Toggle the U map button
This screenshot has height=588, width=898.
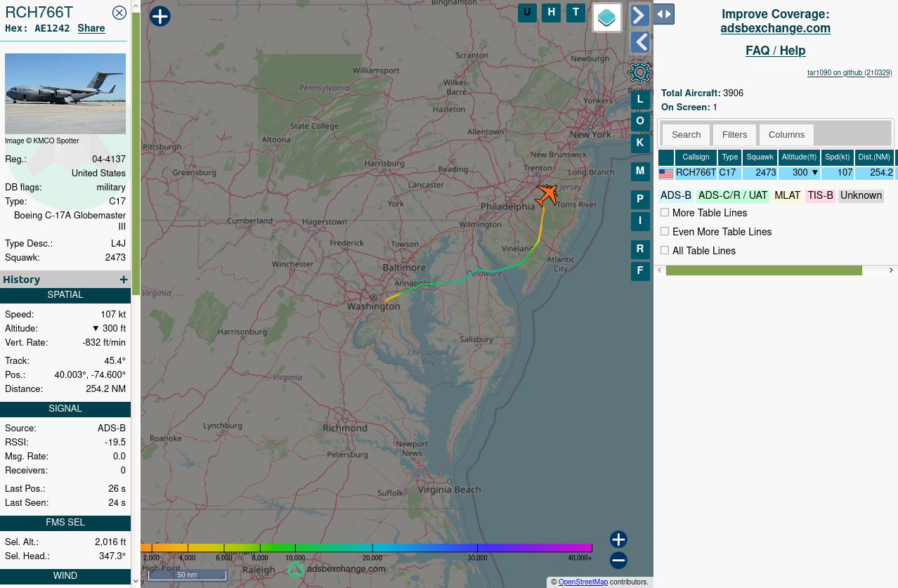click(x=527, y=13)
